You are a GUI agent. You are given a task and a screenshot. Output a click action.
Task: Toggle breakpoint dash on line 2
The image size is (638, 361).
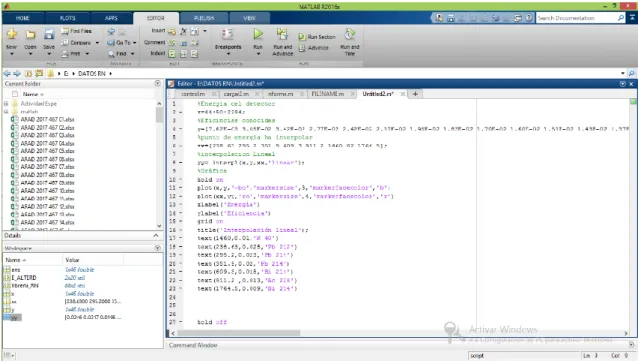coord(181,112)
